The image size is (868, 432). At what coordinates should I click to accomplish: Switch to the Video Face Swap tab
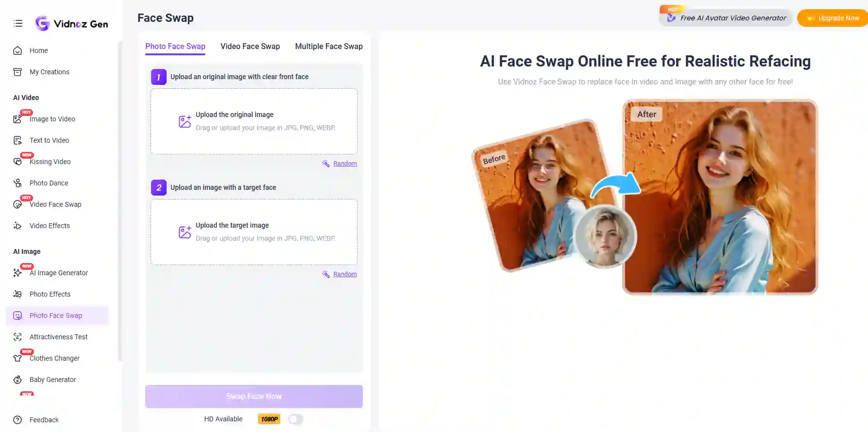tap(250, 46)
